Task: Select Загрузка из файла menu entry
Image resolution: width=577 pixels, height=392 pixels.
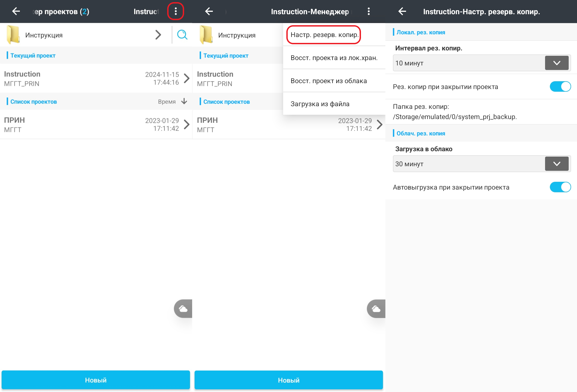Action: [320, 104]
